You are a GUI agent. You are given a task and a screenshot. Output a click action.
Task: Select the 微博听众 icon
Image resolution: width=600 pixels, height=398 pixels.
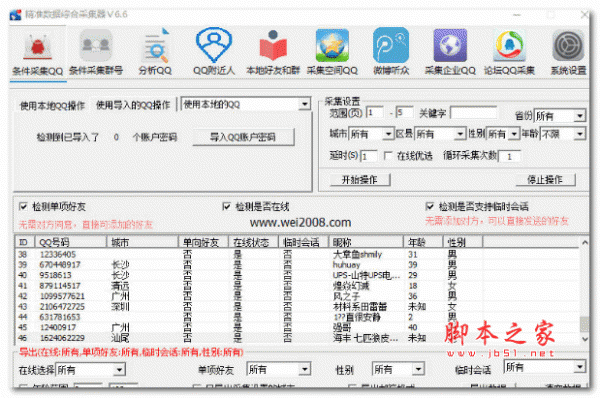pos(391,45)
